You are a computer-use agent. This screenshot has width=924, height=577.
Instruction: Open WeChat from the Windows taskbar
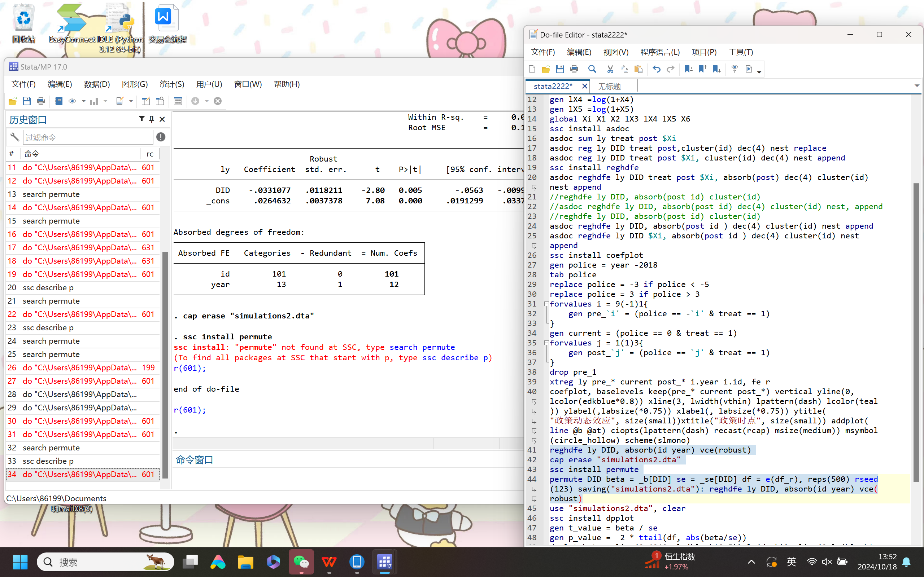(301, 562)
